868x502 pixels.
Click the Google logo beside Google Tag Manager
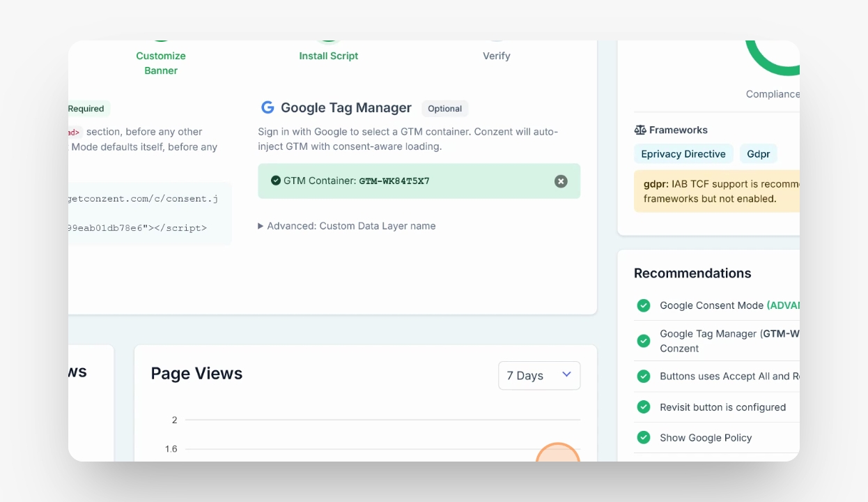pos(268,107)
